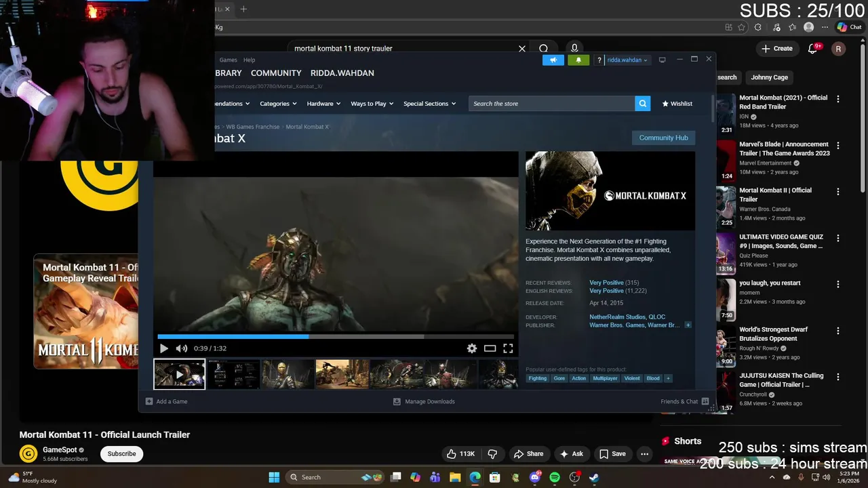Open the ridda.wahdan account dropdown
This screenshot has width=868, height=488.
click(x=627, y=60)
